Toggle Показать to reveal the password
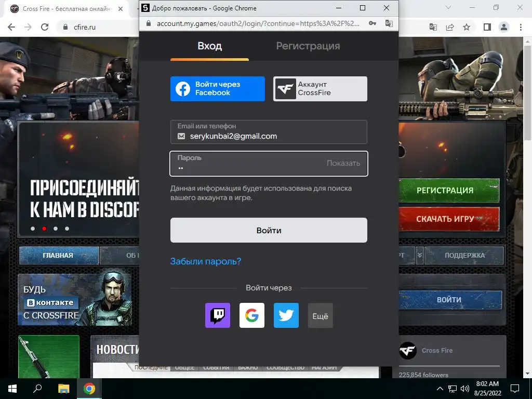 pyautogui.click(x=343, y=163)
